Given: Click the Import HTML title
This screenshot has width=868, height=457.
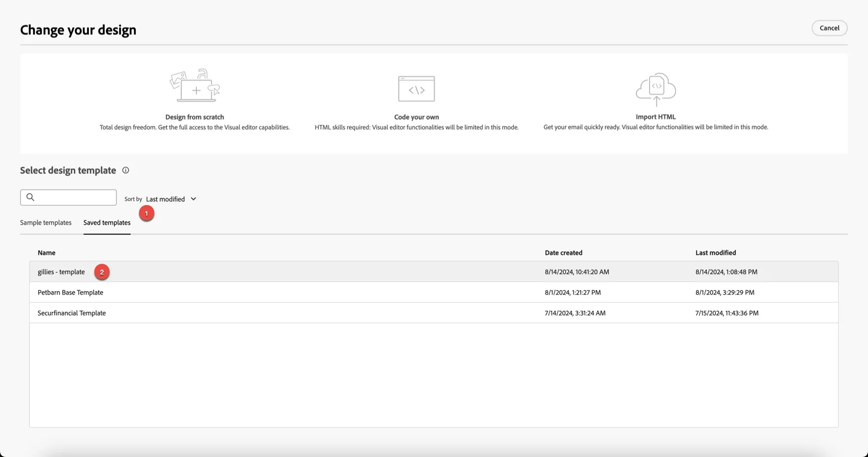Looking at the screenshot, I should click(x=656, y=117).
